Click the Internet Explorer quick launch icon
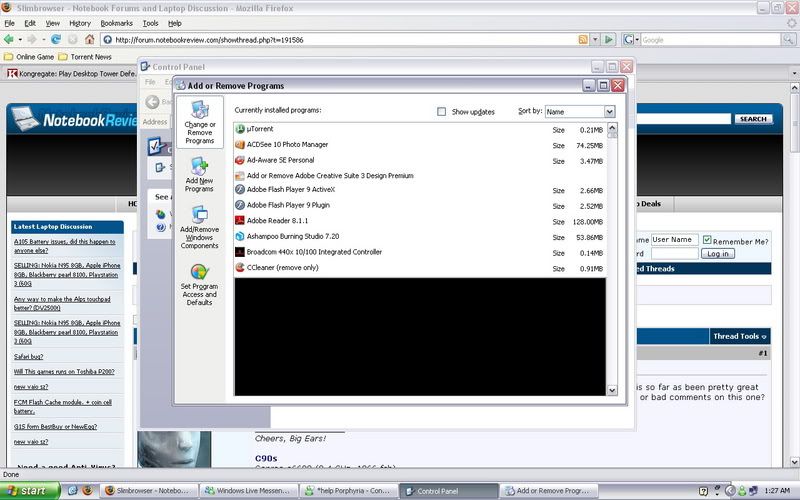Screen dimensions: 800x500 point(72,491)
